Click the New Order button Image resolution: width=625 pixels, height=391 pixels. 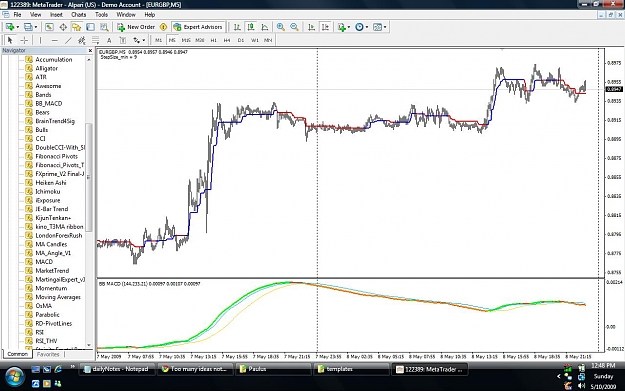click(136, 27)
